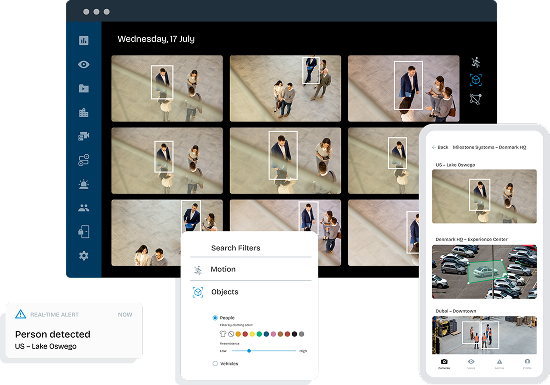Screen dimensions: 550x385
Task: Click the route with clock sidebar icon
Action: 83,160
